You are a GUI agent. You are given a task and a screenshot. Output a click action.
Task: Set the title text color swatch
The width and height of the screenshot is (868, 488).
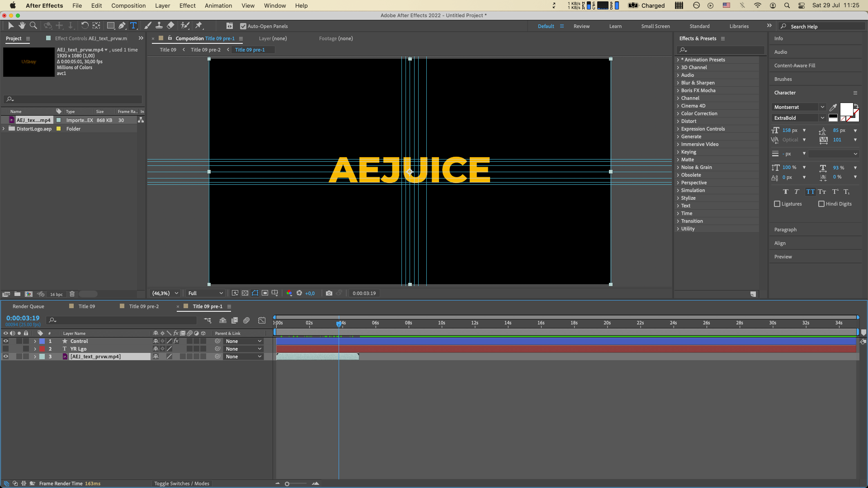846,109
